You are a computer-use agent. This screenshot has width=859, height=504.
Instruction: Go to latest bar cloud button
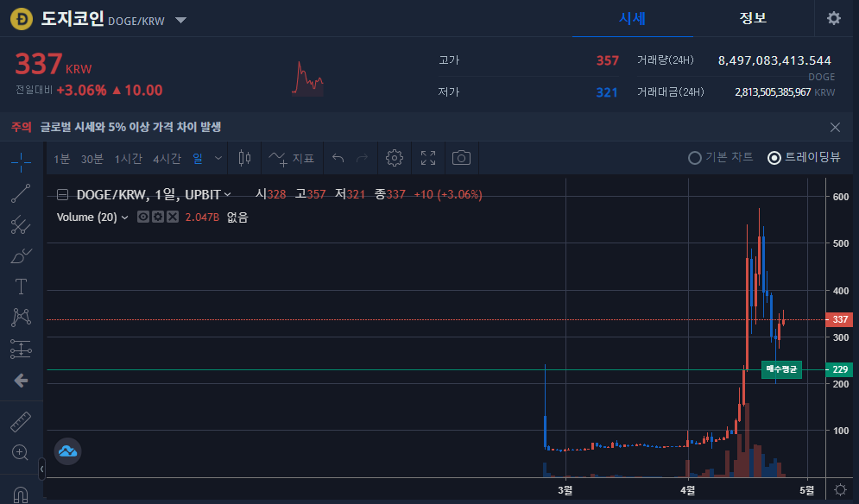(68, 451)
